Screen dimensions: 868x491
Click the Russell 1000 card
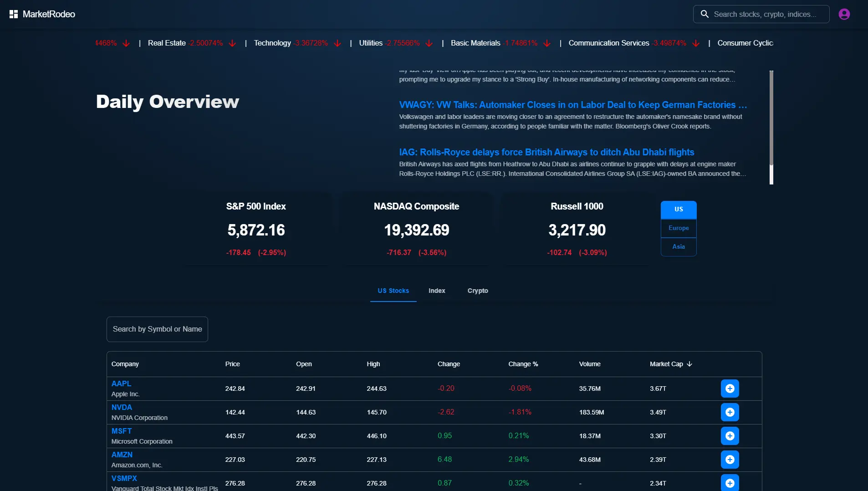coord(577,229)
